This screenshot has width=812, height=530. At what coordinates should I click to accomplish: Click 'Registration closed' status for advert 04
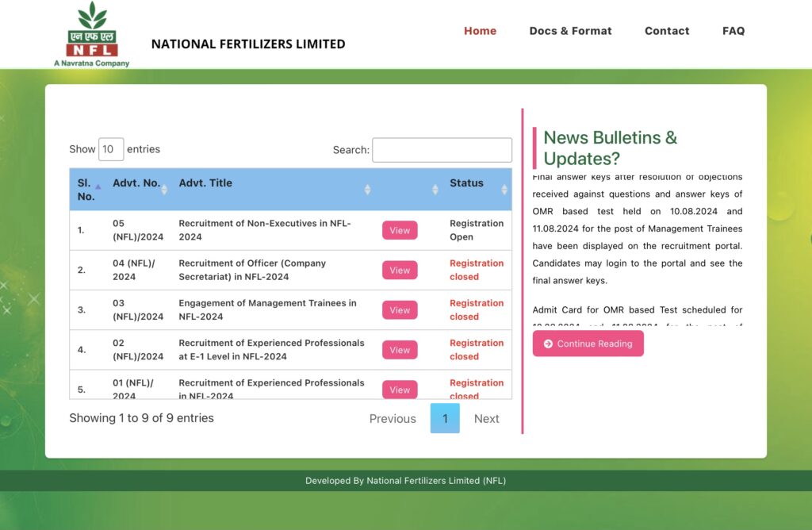point(477,270)
